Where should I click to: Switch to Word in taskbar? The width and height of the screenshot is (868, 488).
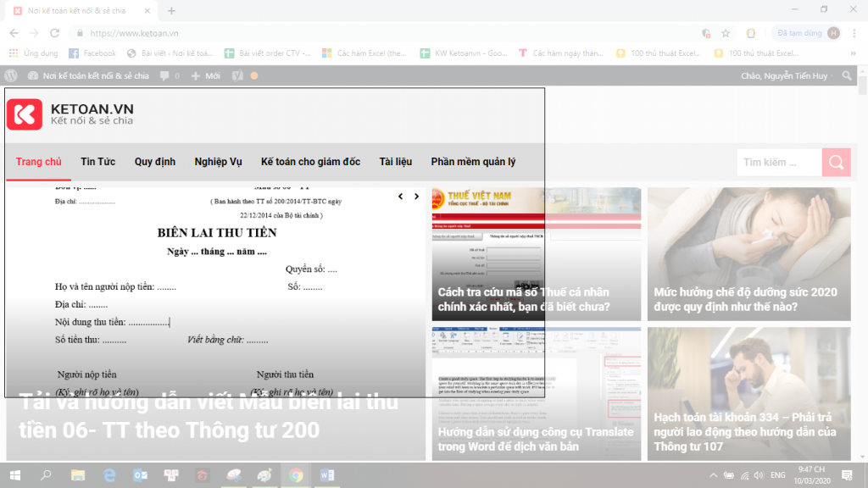pos(326,475)
